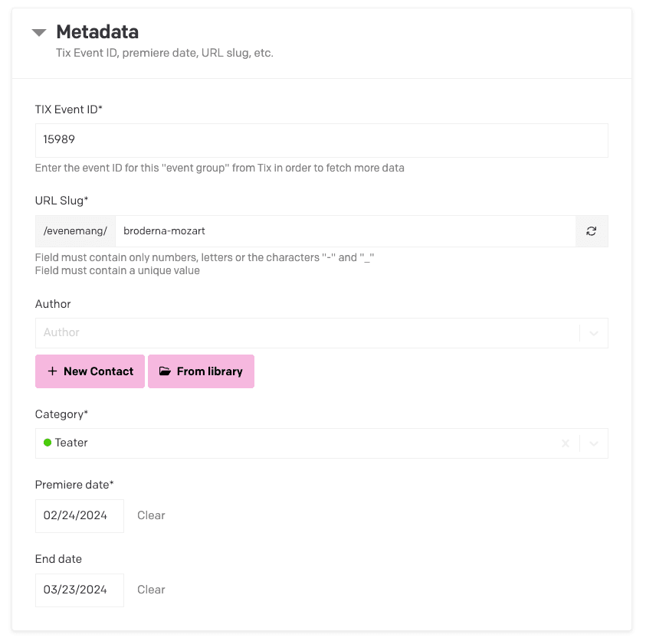Click the /evenemang/ slug prefix
The width and height of the screenshot is (646, 644).
(x=75, y=231)
